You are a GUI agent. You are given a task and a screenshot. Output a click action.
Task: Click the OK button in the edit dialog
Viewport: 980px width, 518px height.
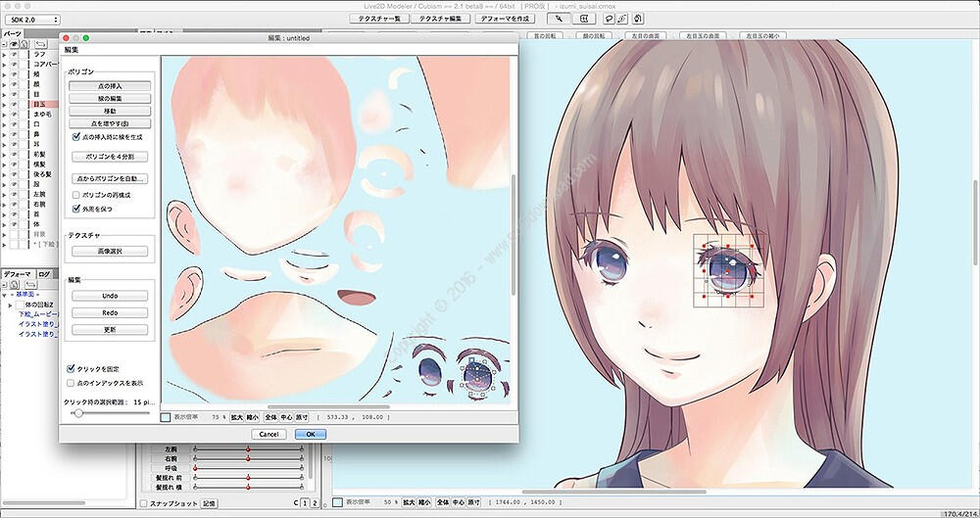coord(309,434)
